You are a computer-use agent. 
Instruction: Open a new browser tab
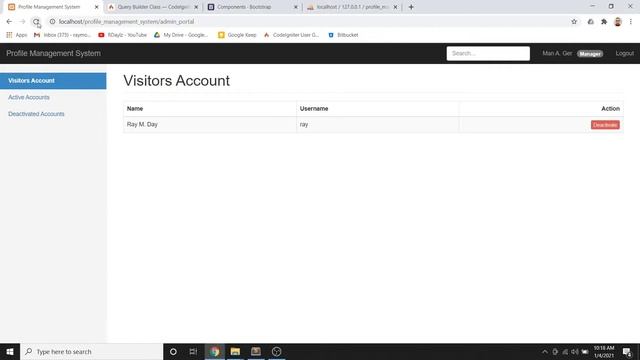[411, 7]
